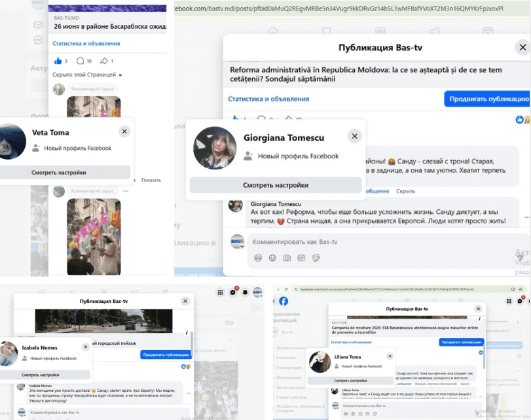Viewport: 531px width, 420px height.
Task: Open the Messenger icon in the Liliana Toma window
Action: [520, 301]
